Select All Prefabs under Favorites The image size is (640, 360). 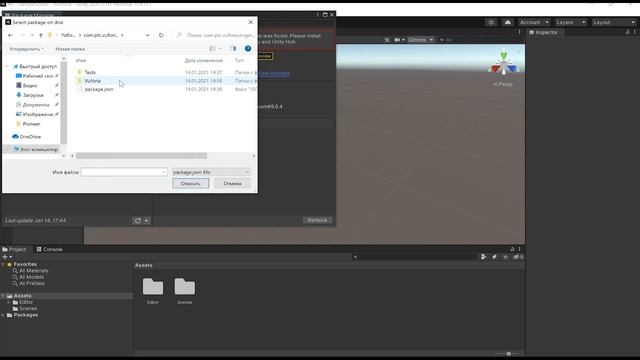point(32,283)
